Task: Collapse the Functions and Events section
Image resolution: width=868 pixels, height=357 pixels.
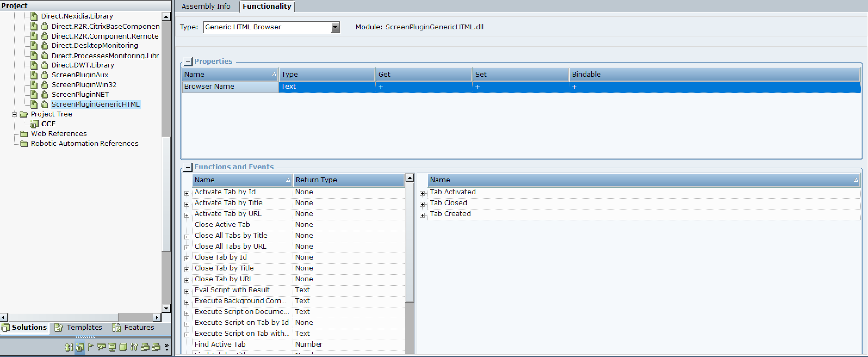Action: pos(188,167)
